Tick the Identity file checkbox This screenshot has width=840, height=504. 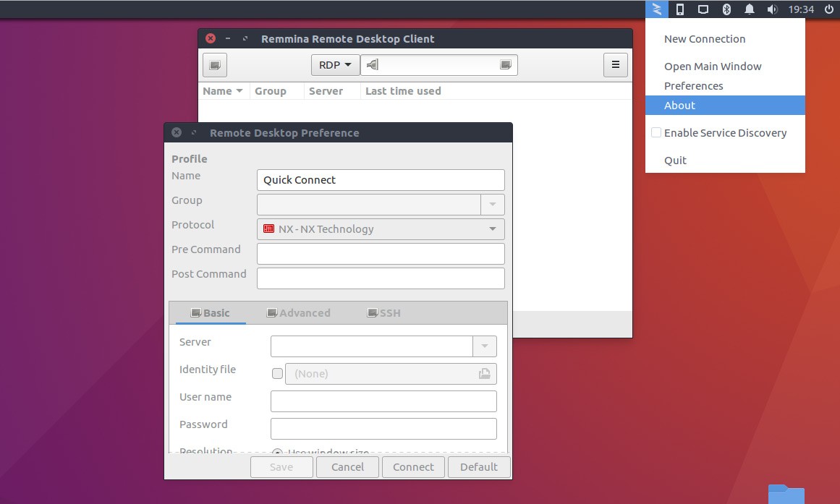tap(277, 374)
